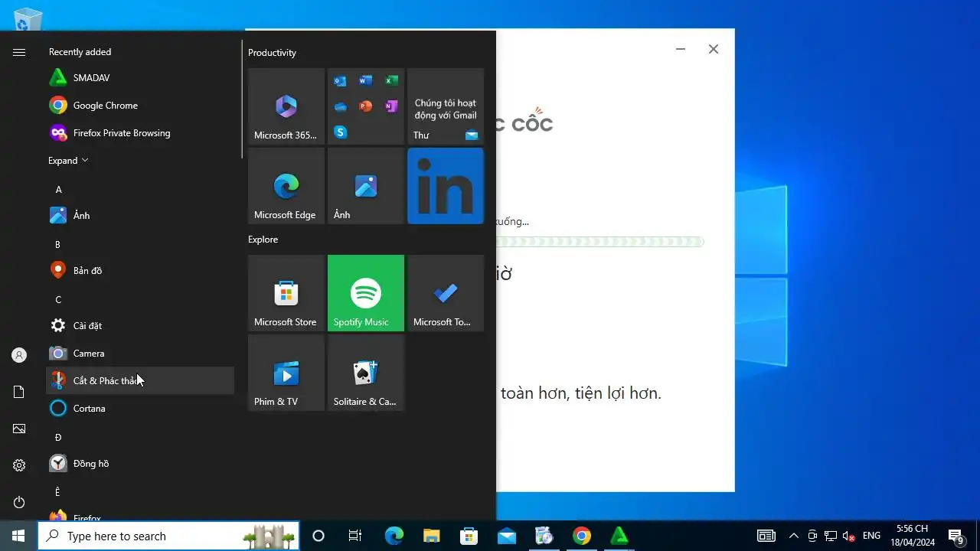Open Pictures from the Start sidebar
980x551 pixels.
click(19, 429)
